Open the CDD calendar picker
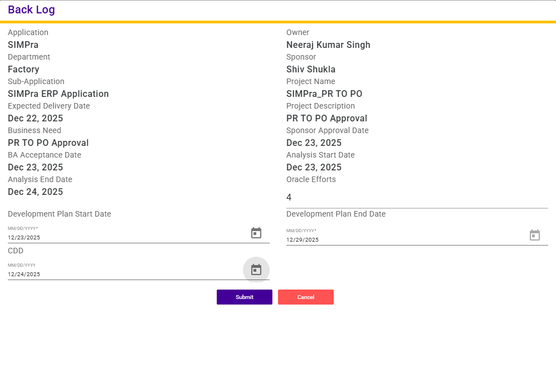This screenshot has width=556, height=392. [256, 270]
